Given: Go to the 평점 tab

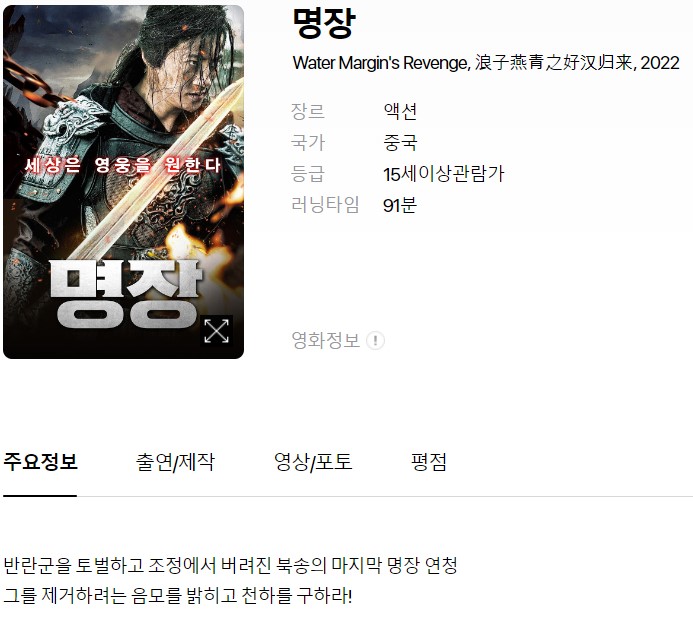Looking at the screenshot, I should click(x=428, y=462).
